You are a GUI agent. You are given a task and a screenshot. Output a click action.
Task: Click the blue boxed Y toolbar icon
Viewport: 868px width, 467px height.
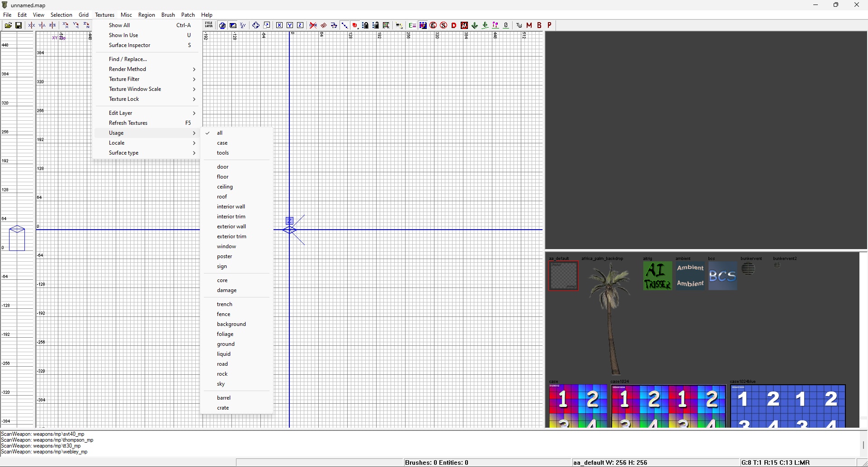click(x=290, y=25)
